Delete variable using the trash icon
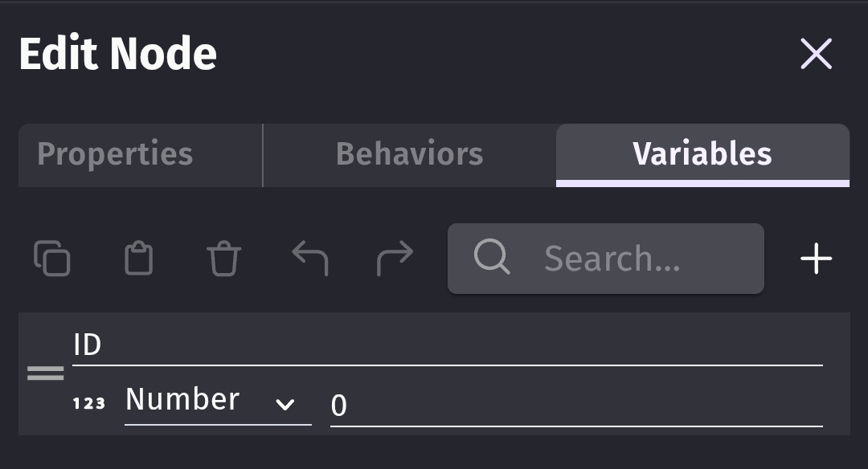Viewport: 868px width, 469px height. pos(223,259)
